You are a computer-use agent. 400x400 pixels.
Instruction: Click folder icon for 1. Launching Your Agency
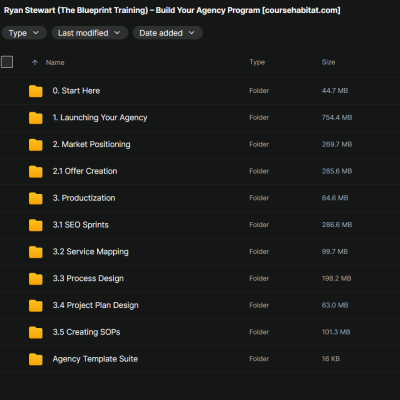point(36,118)
